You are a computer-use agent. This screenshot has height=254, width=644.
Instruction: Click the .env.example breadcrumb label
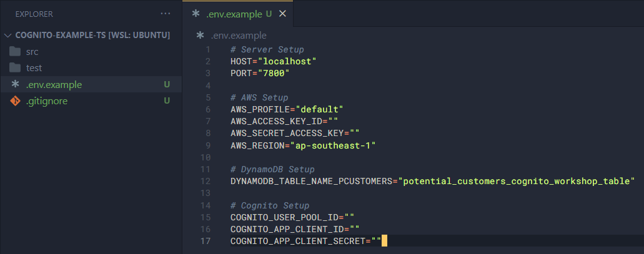239,36
